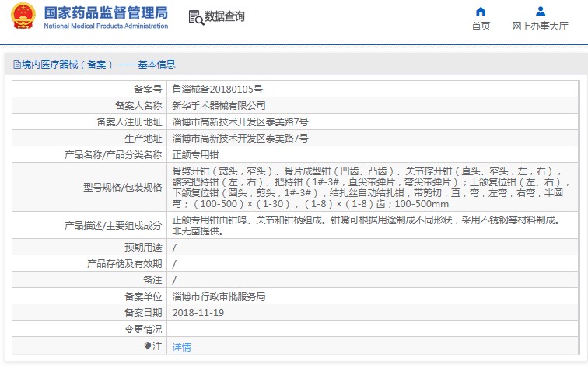Click the slash value in 产品存储及有效期 row

click(x=174, y=264)
